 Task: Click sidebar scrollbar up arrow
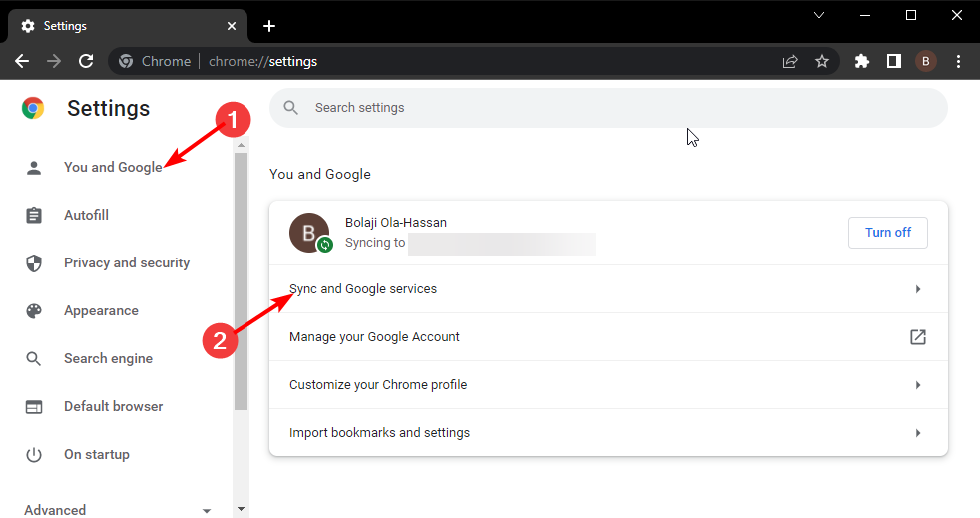[x=241, y=145]
